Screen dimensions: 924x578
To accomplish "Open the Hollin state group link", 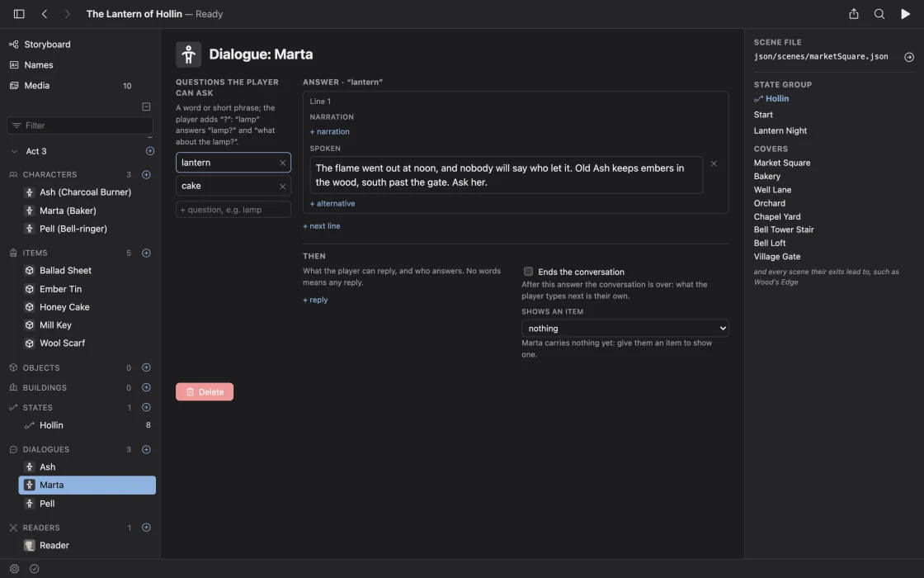I will pyautogui.click(x=771, y=98).
